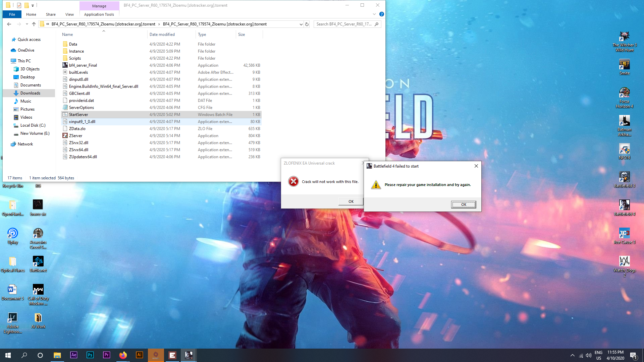Click the Firefox browser taskbar icon
The height and width of the screenshot is (362, 644).
tap(123, 355)
